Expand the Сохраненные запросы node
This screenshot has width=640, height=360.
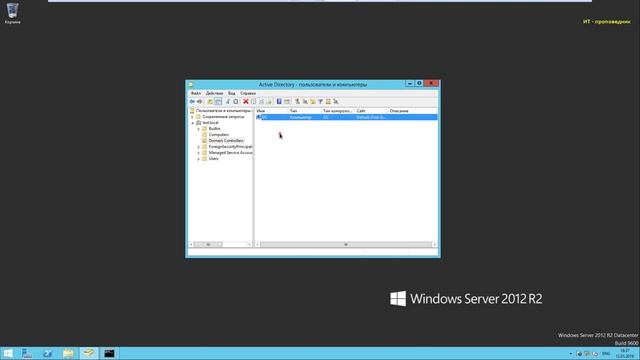pyautogui.click(x=193, y=117)
